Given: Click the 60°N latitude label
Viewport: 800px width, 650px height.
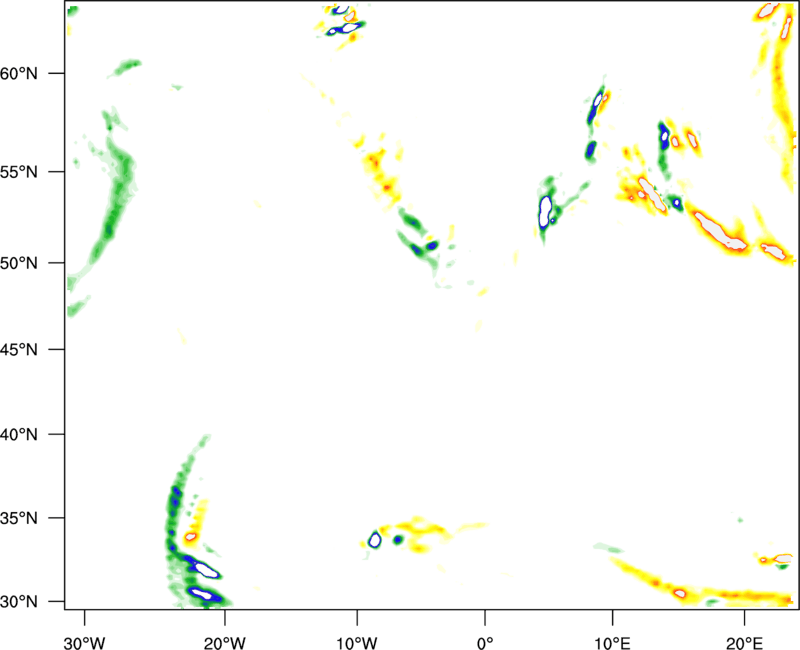Looking at the screenshot, I should click(x=19, y=74).
